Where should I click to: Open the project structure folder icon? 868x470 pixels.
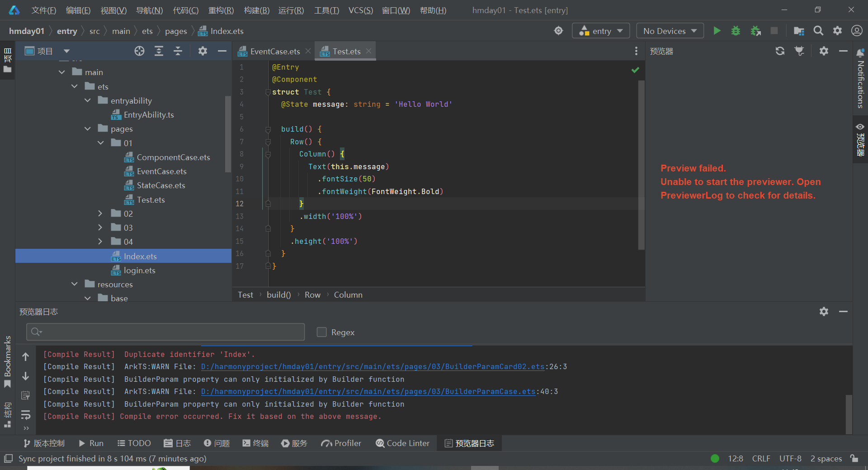click(799, 31)
